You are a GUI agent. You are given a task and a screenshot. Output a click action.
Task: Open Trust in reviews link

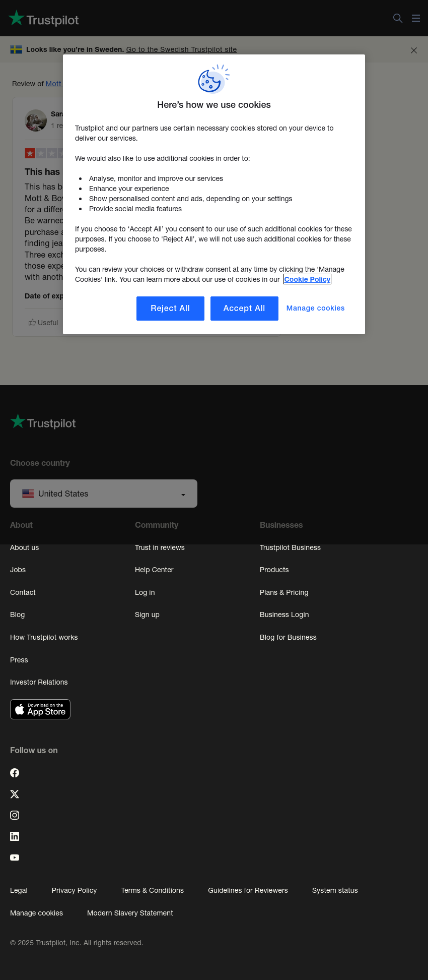(x=160, y=547)
